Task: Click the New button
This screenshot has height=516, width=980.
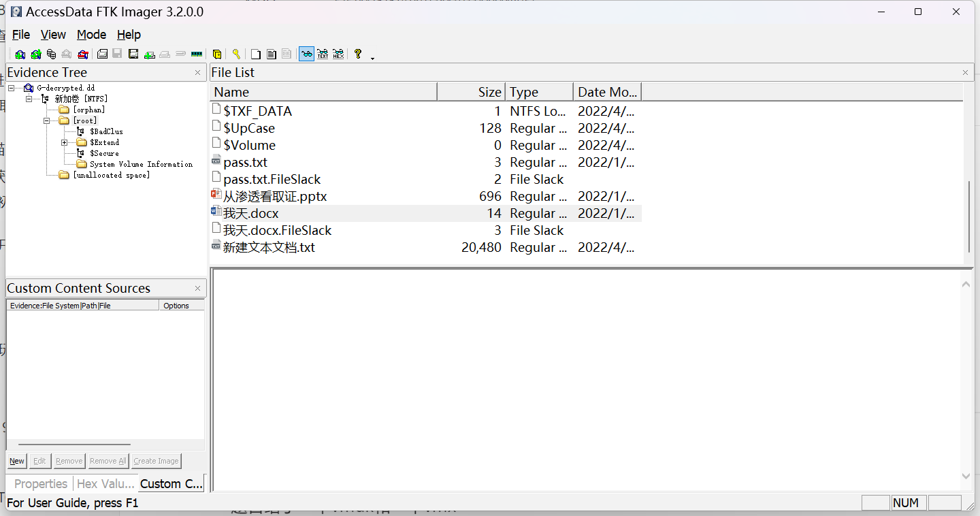Action: [x=17, y=461]
